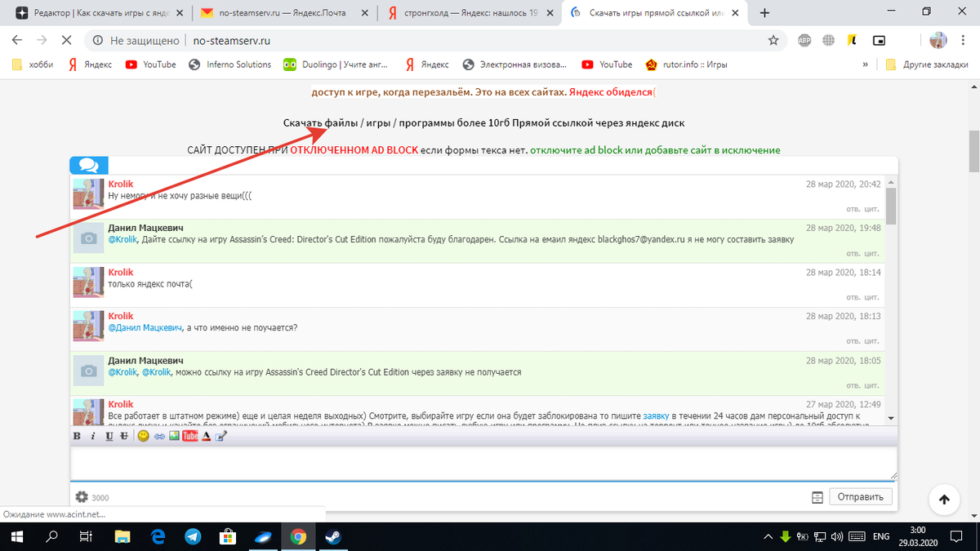Open Krolik's avatar on top message
The image size is (980, 551).
pos(88,196)
